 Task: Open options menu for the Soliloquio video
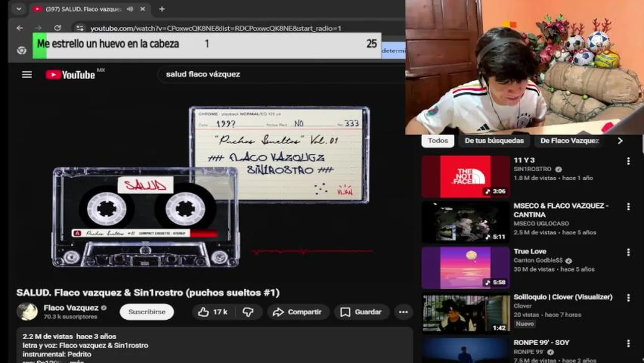coord(628,298)
